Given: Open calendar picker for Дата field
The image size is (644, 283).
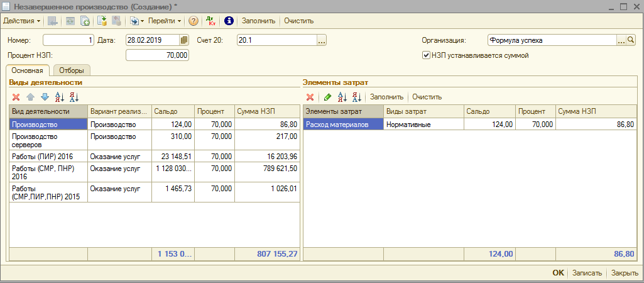Looking at the screenshot, I should pyautogui.click(x=184, y=40).
